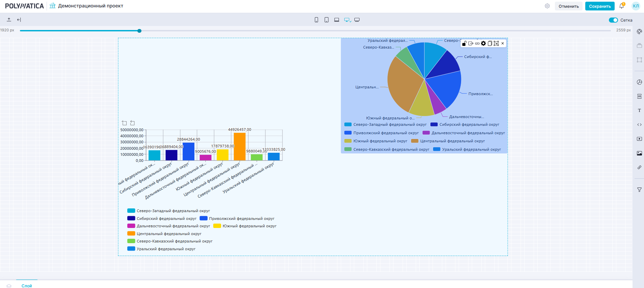Switch to laptop screen preview layout
Image resolution: width=644 pixels, height=288 pixels.
pos(337,20)
